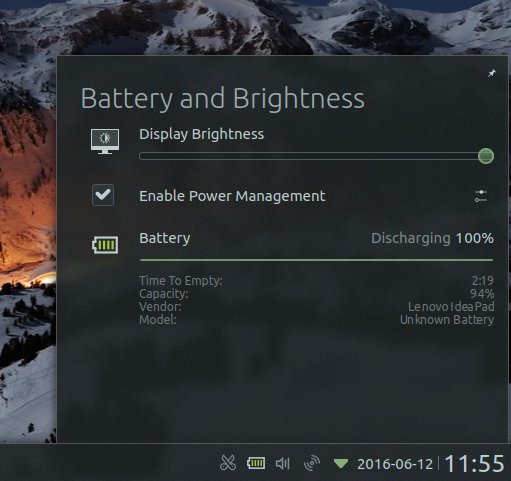Click the 2016-06-12 date in panel
This screenshot has width=511, height=481.
[395, 464]
